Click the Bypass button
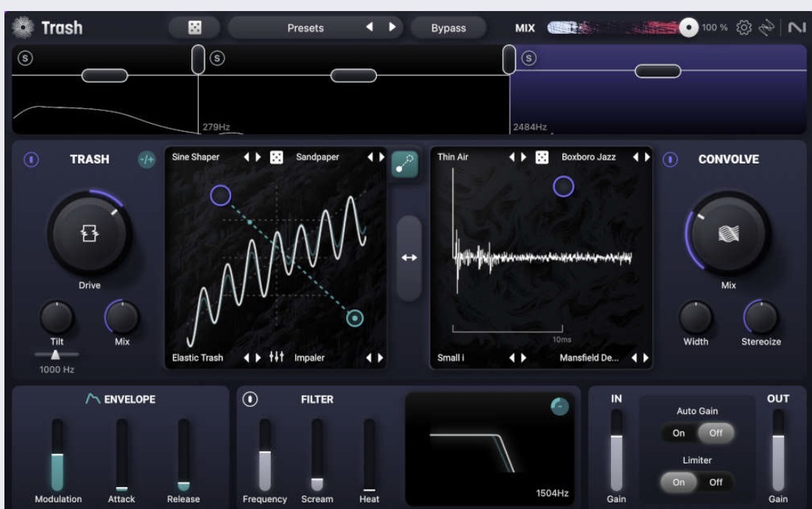 pos(448,28)
